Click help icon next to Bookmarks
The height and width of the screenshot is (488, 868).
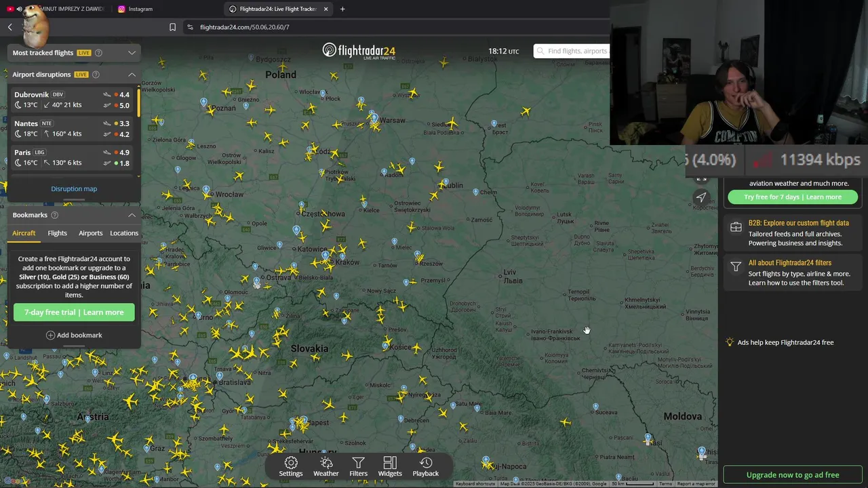pyautogui.click(x=55, y=215)
